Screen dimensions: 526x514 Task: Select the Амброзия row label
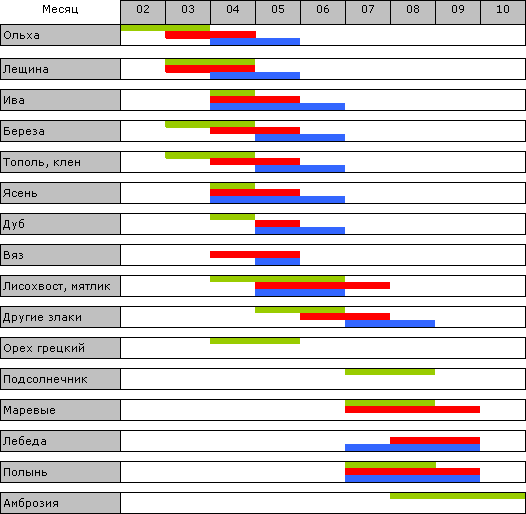[x=60, y=503]
